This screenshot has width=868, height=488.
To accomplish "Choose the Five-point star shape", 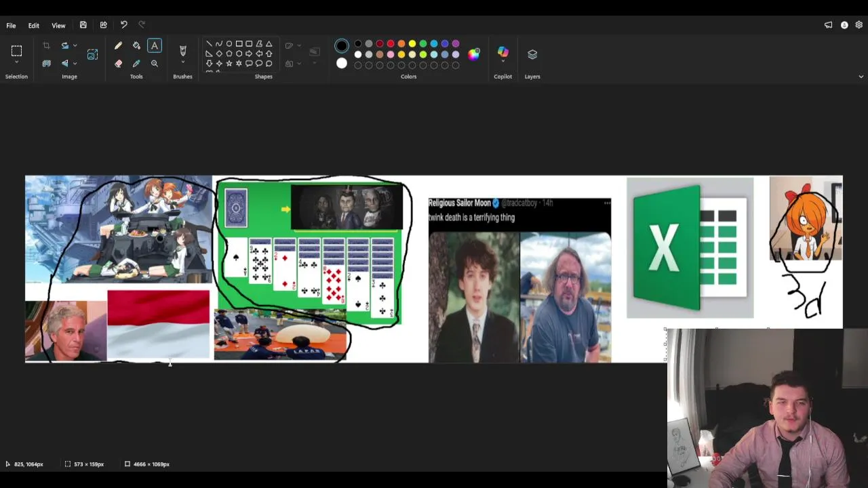I will click(x=229, y=63).
